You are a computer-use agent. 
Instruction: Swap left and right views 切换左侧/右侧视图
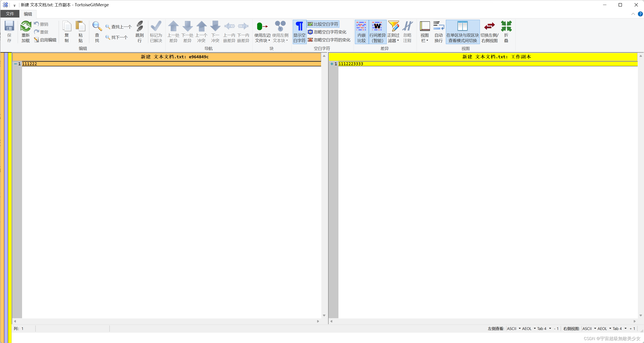click(x=490, y=32)
